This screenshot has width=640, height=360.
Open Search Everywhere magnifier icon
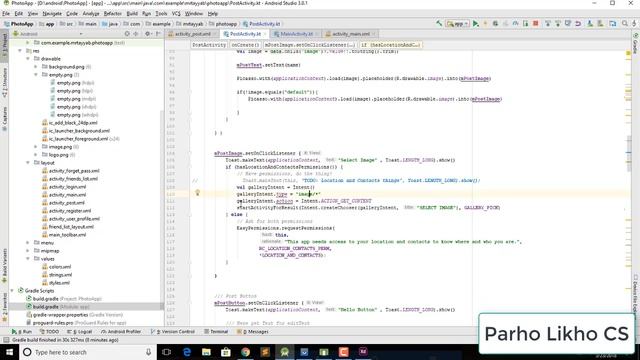click(x=624, y=24)
